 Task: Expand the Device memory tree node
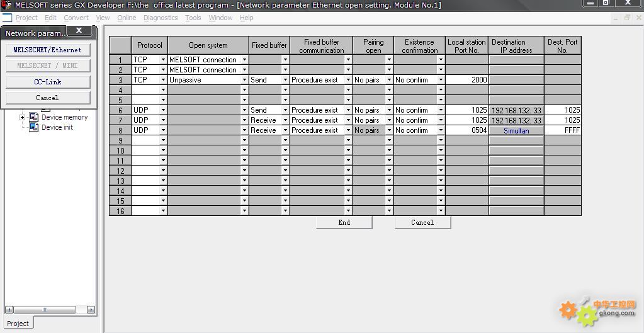22,118
